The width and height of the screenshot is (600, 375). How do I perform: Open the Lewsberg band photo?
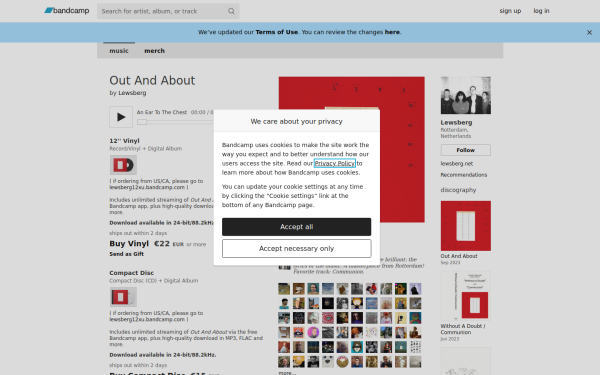pos(466,95)
